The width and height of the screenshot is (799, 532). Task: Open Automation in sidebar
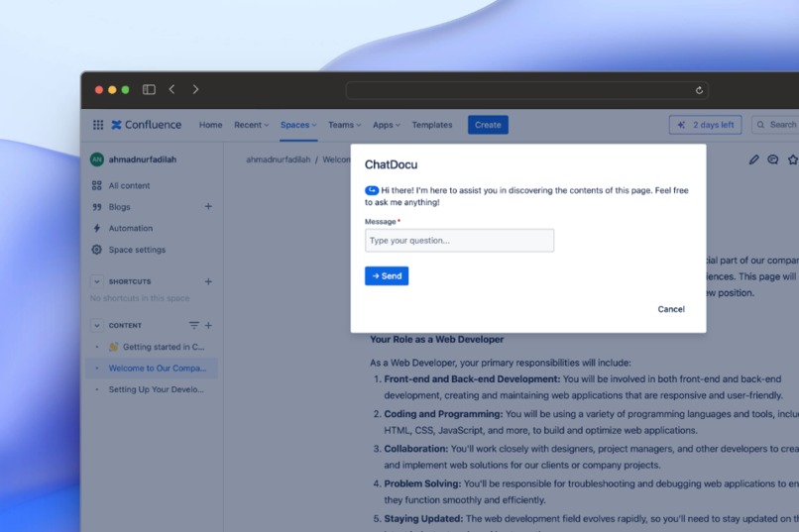tap(131, 228)
